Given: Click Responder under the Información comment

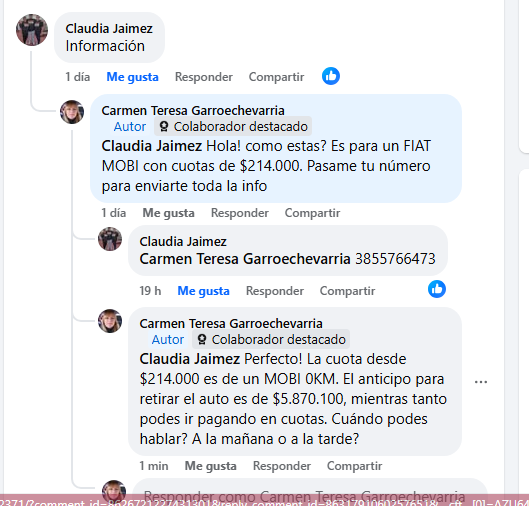Looking at the screenshot, I should pyautogui.click(x=204, y=77).
